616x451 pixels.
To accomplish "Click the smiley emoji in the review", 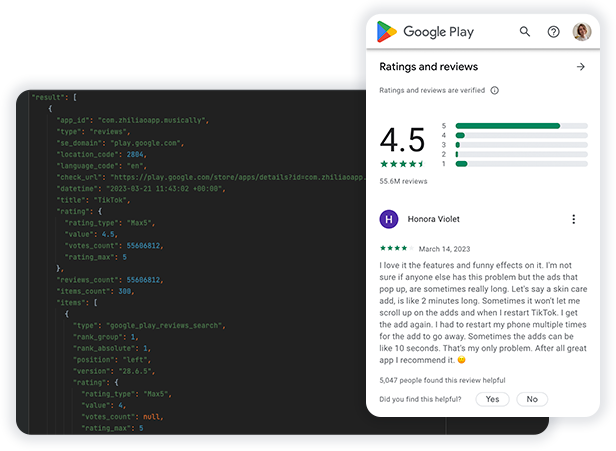I will (x=462, y=360).
